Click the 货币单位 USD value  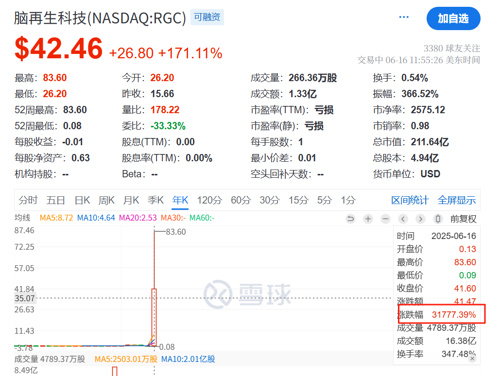click(430, 174)
